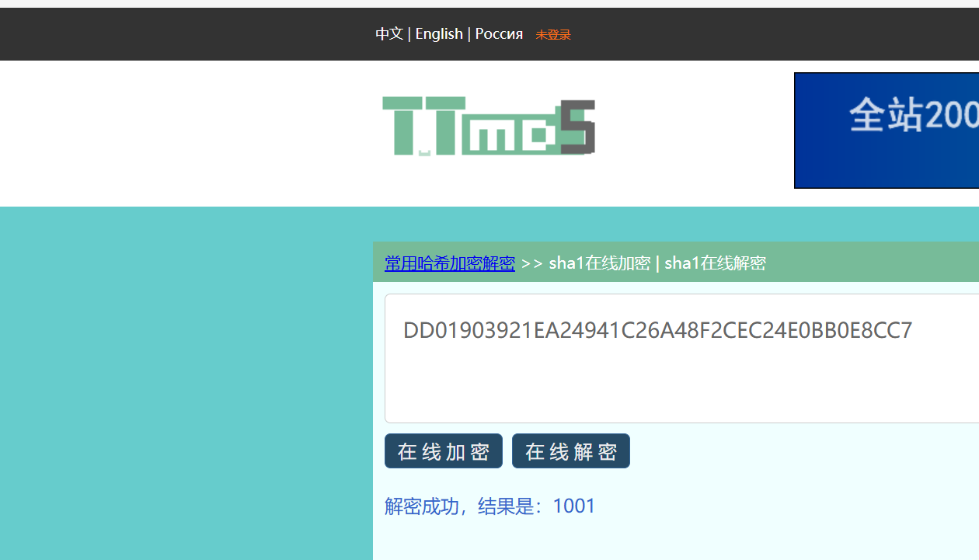This screenshot has height=560, width=979.
Task: Switch site language to 中文
Action: 389,34
